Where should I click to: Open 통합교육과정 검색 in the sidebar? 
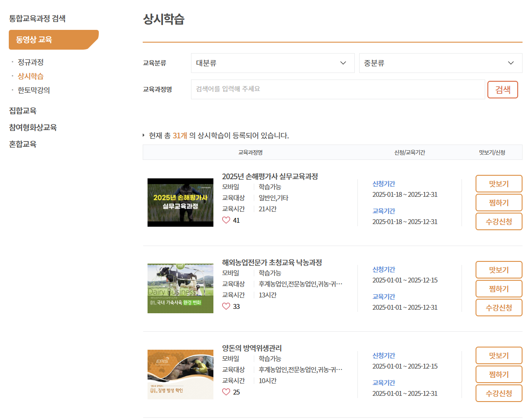[x=37, y=18]
